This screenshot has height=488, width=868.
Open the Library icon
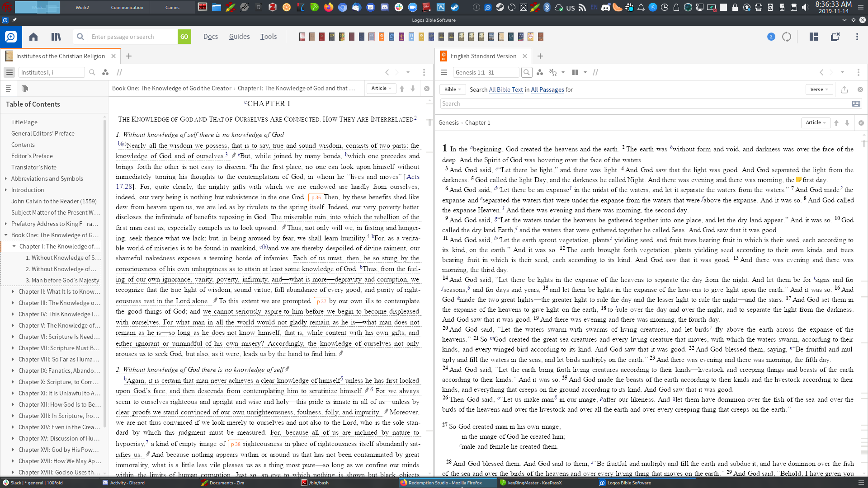pos(56,37)
